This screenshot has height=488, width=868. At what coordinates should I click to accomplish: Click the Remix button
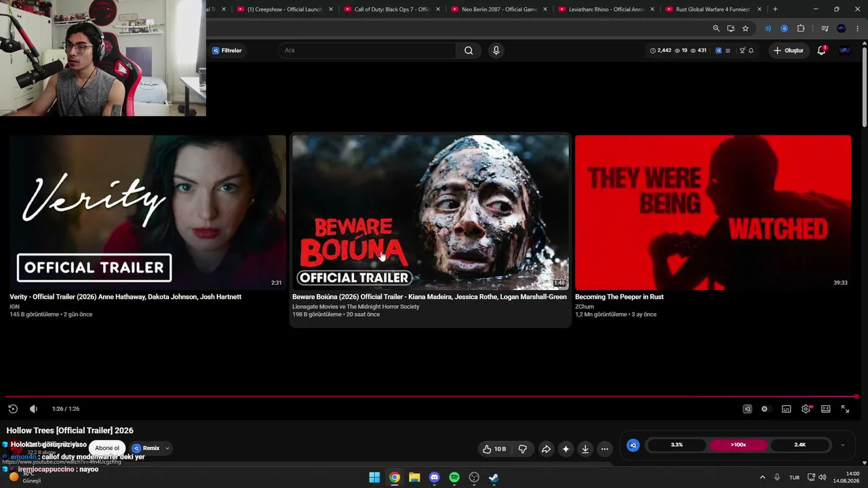coord(146,448)
